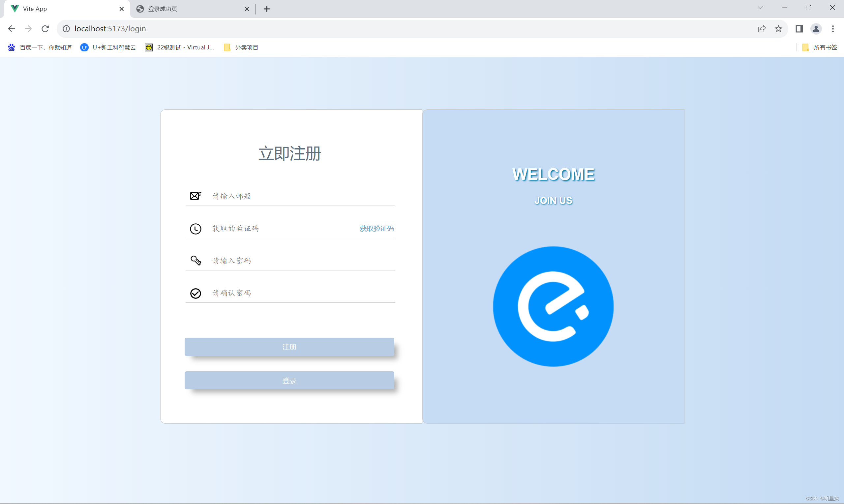Open the 所有书签 bookmarks folder
Viewport: 844px width, 504px height.
(820, 47)
